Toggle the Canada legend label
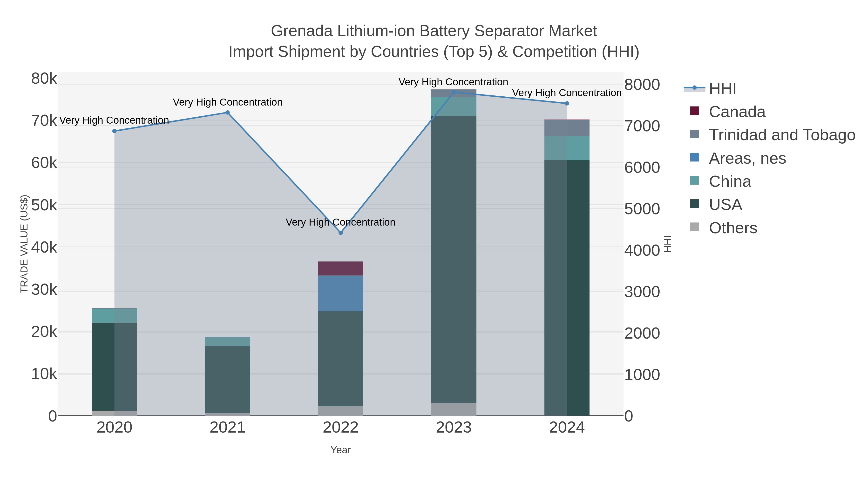This screenshot has width=868, height=488. pos(737,112)
